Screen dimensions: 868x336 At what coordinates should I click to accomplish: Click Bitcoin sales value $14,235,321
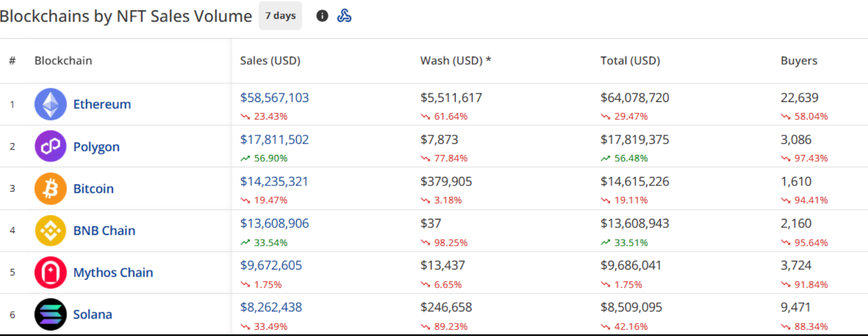point(274,182)
